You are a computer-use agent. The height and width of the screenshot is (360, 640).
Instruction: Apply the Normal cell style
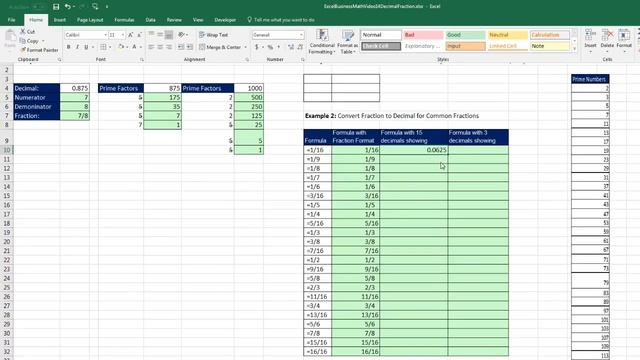(381, 35)
